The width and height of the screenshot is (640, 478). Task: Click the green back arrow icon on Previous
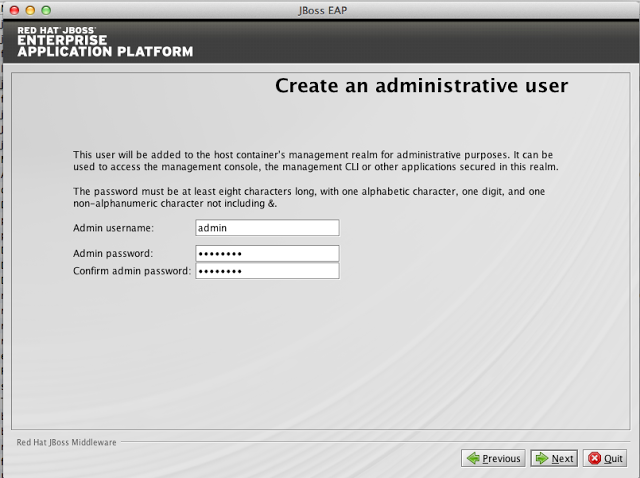[x=473, y=458]
